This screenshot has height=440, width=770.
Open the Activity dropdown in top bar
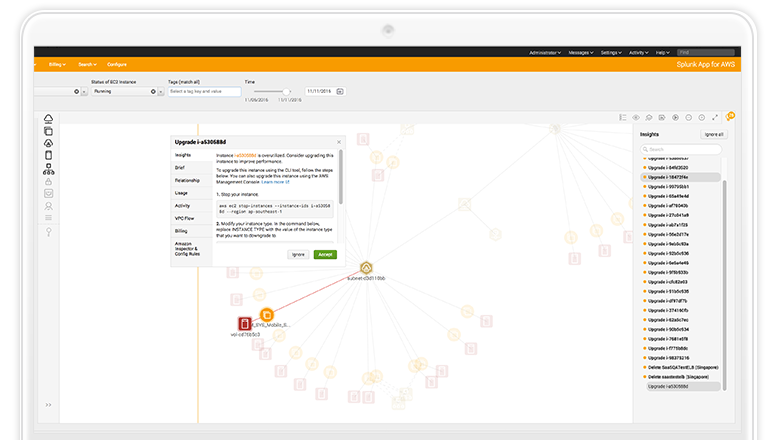pyautogui.click(x=639, y=53)
